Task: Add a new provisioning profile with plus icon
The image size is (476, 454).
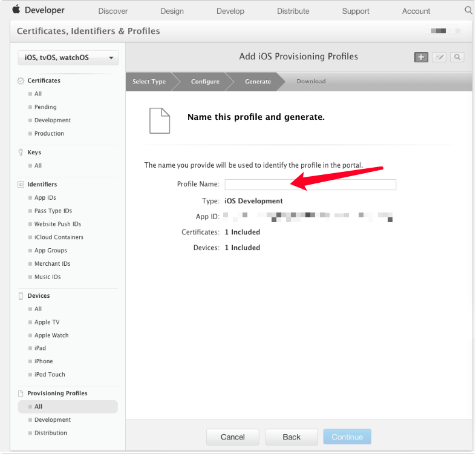Action: [421, 57]
